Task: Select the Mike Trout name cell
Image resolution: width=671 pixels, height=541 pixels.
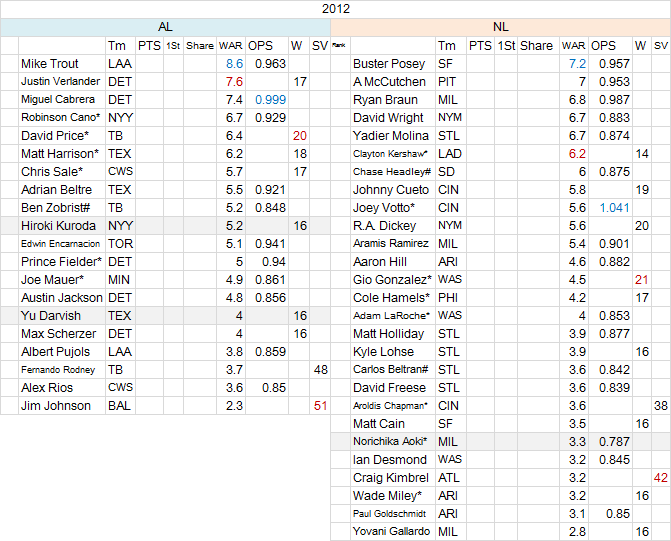Action: [x=62, y=64]
